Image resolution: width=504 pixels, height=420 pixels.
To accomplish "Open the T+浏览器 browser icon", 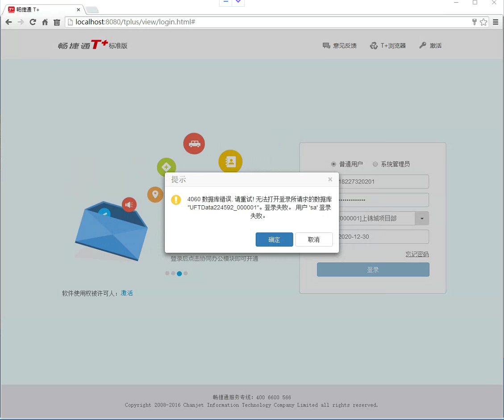I will (374, 45).
